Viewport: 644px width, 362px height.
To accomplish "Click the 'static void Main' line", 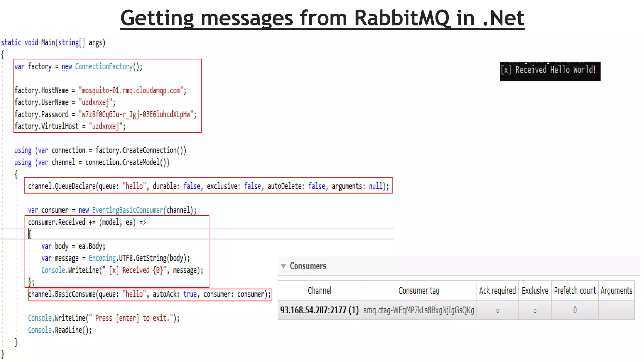I will click(53, 42).
